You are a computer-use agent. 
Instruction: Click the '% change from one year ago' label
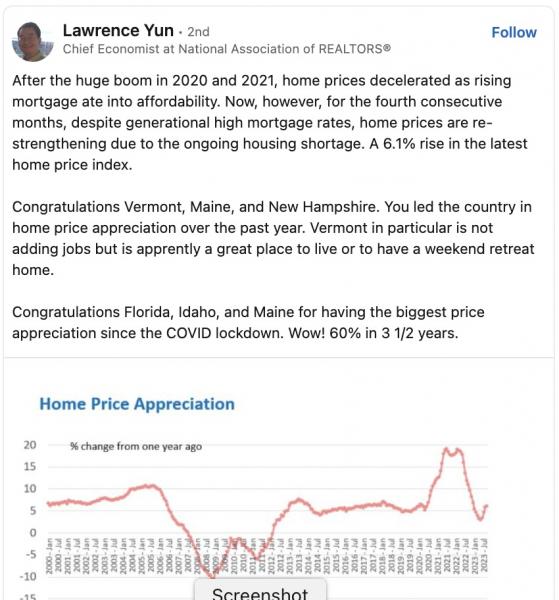pos(136,447)
